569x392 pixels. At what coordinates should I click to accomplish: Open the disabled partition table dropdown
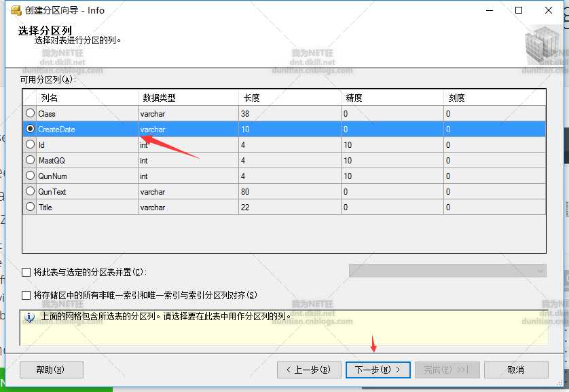(447, 271)
